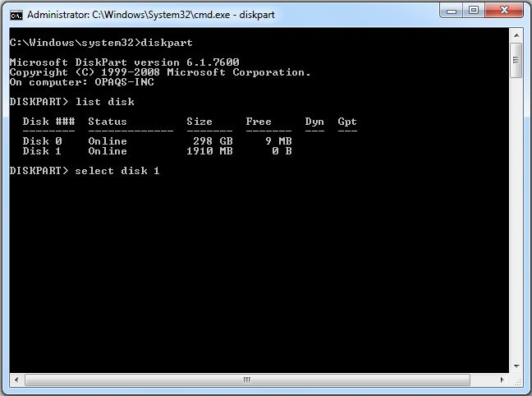Click 'Online' status of Disk 0
532x396 pixels.
tap(108, 141)
